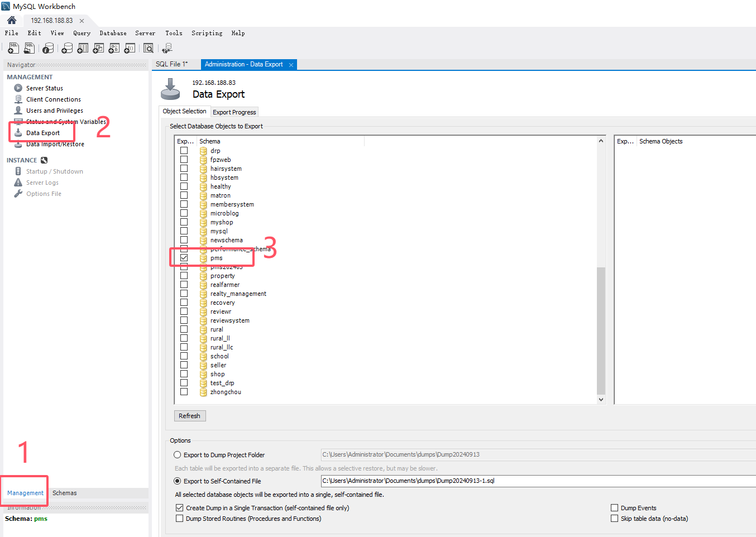
Task: Search table data toolbar icon
Action: coord(149,49)
